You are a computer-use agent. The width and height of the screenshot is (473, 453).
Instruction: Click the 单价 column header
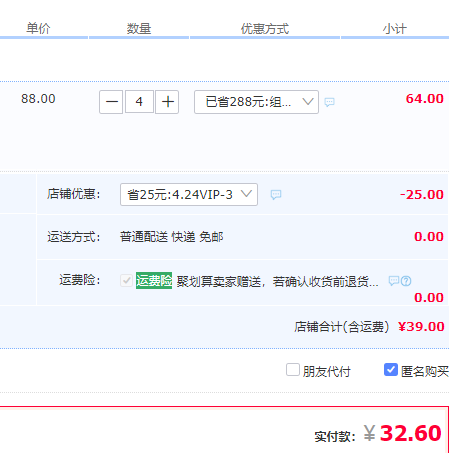pyautogui.click(x=38, y=28)
